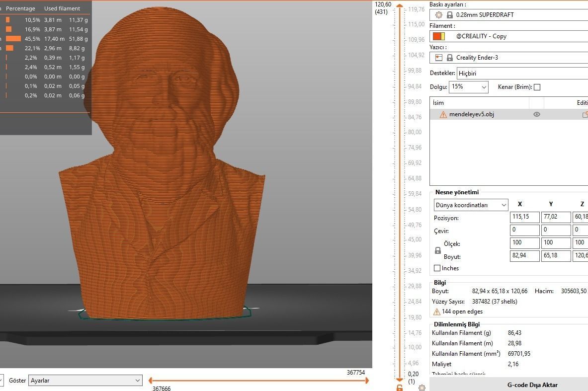Screen dimensions: 588x391
Task: Check the Inches checkbox
Action: coord(437,268)
